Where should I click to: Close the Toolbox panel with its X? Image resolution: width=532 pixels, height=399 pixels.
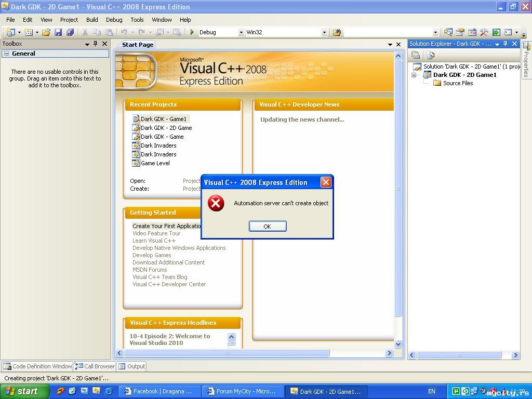pos(105,44)
